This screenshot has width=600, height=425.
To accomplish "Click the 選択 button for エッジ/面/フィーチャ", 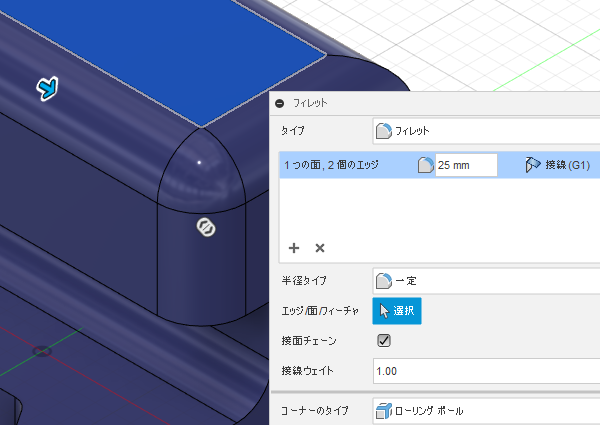I will tap(397, 311).
